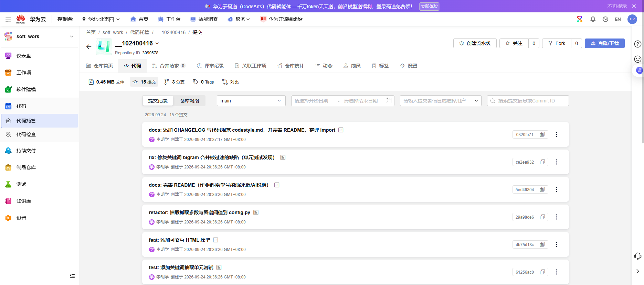Open the 对比 compare link
This screenshot has height=285, width=644.
click(x=230, y=82)
